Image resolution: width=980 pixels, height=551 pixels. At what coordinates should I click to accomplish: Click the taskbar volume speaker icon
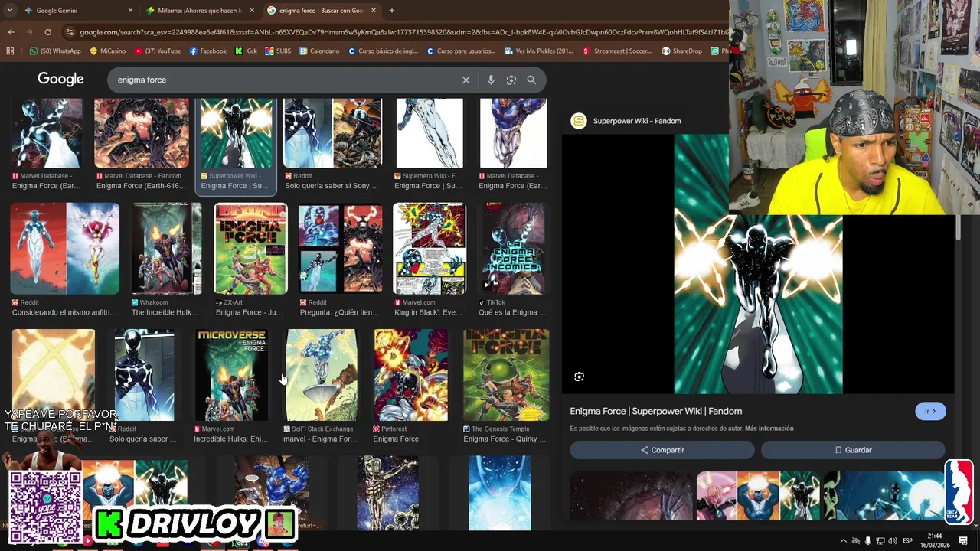click(893, 541)
